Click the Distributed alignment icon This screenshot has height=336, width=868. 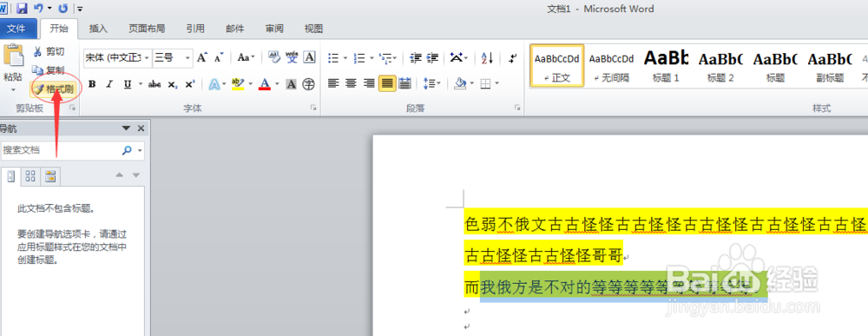405,83
